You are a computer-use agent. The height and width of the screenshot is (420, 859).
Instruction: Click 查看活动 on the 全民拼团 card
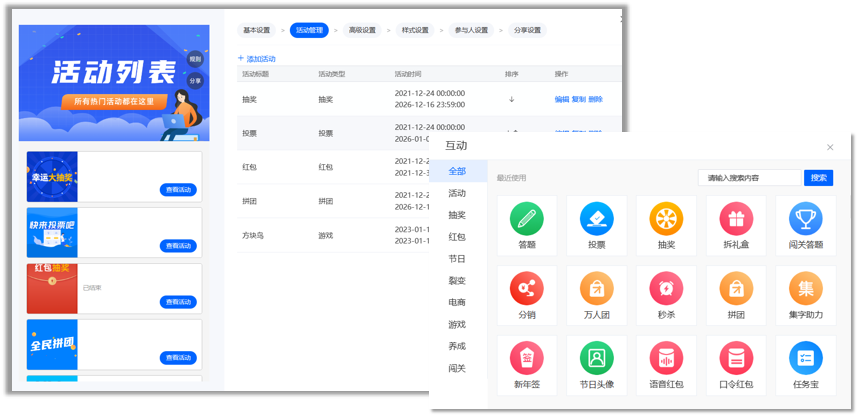178,358
